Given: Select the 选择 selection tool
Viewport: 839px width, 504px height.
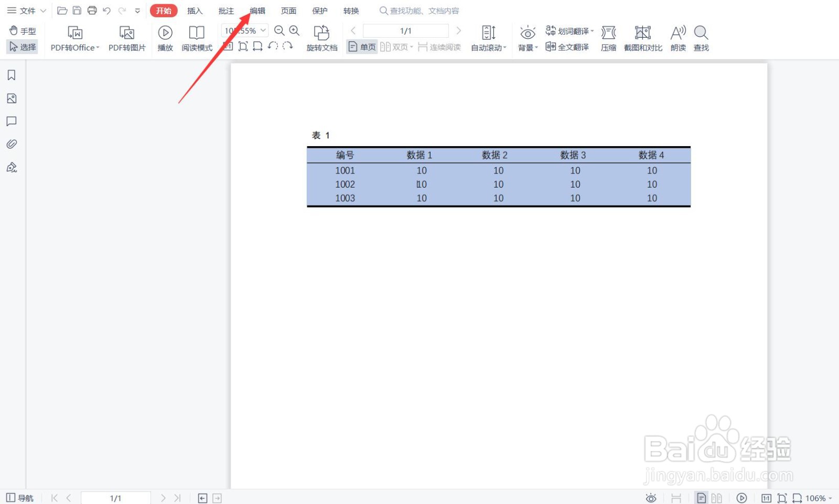Looking at the screenshot, I should pos(23,47).
